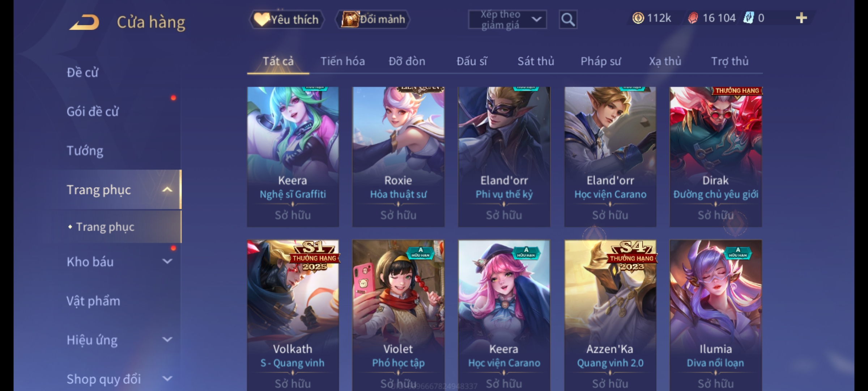This screenshot has height=391, width=868.
Task: Select Dirak Đường chủ yêu giới card
Action: [x=716, y=157]
